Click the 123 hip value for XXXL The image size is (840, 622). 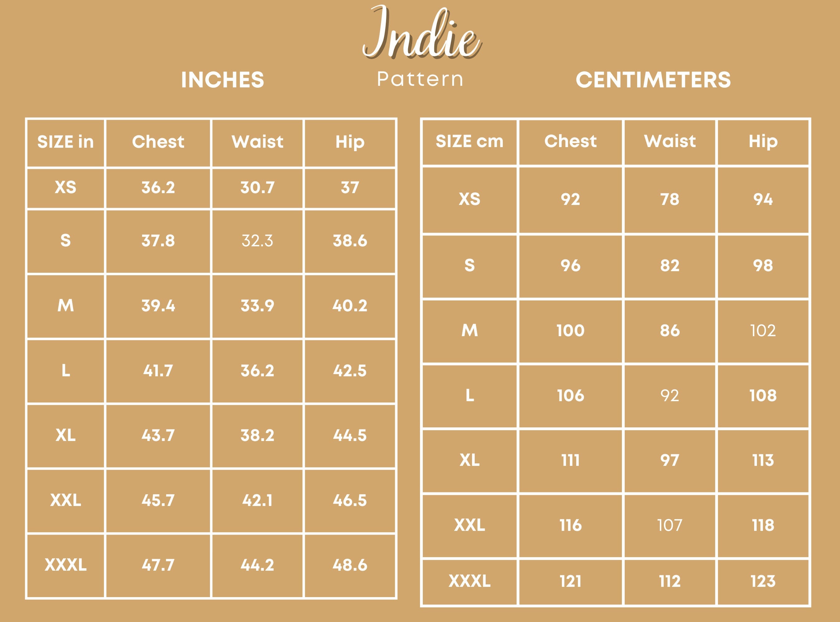tap(763, 581)
